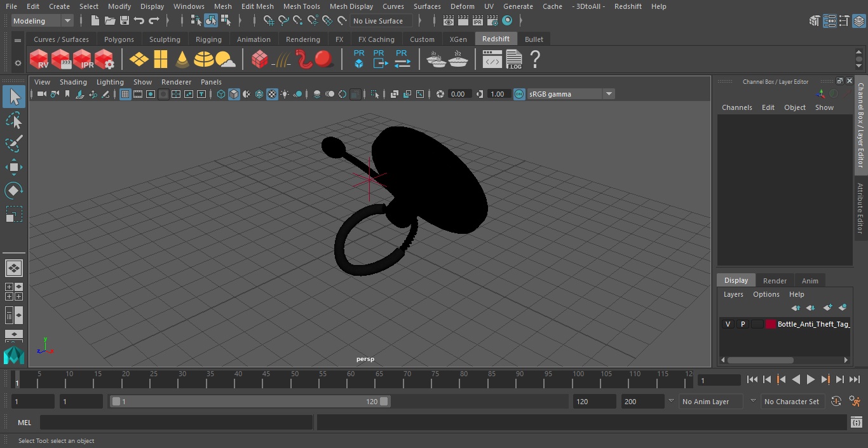
Task: Switch to the Rigging shelf tab
Action: tap(208, 39)
